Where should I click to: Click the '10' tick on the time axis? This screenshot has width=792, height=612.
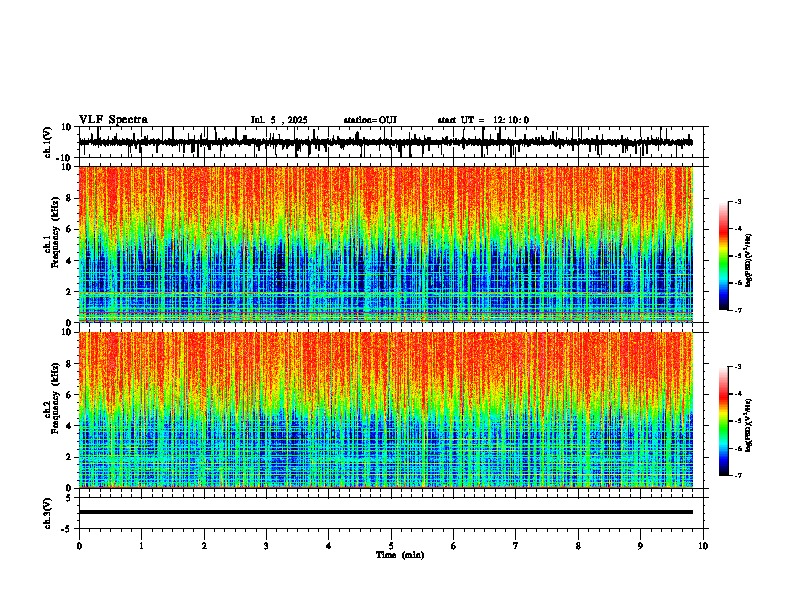[x=703, y=546]
